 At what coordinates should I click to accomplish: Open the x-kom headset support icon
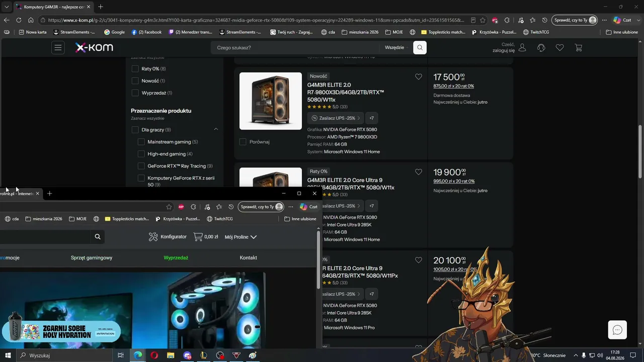[x=541, y=48]
